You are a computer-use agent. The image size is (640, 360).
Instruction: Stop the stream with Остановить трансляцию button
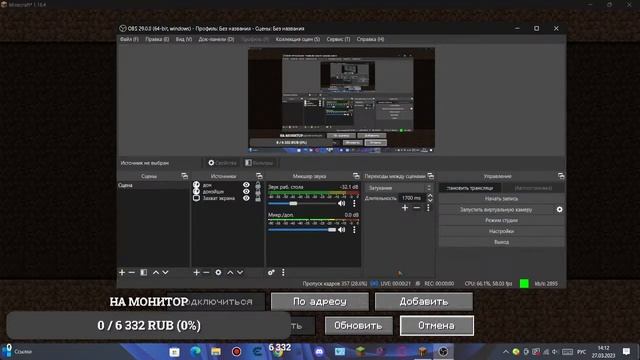tap(470, 188)
